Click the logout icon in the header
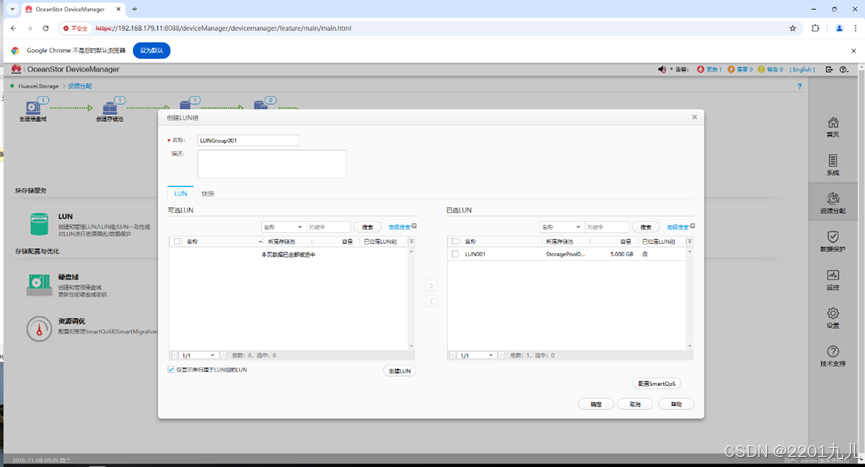 [x=829, y=69]
